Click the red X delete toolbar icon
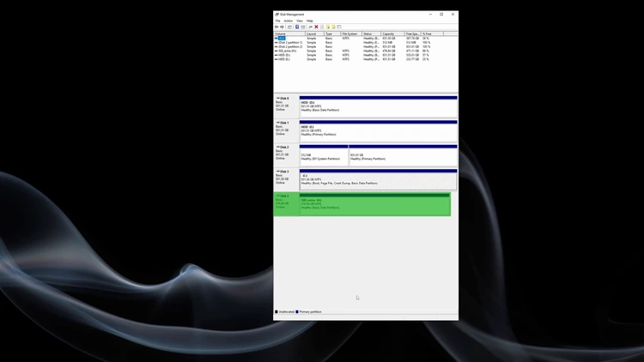 coord(316,27)
